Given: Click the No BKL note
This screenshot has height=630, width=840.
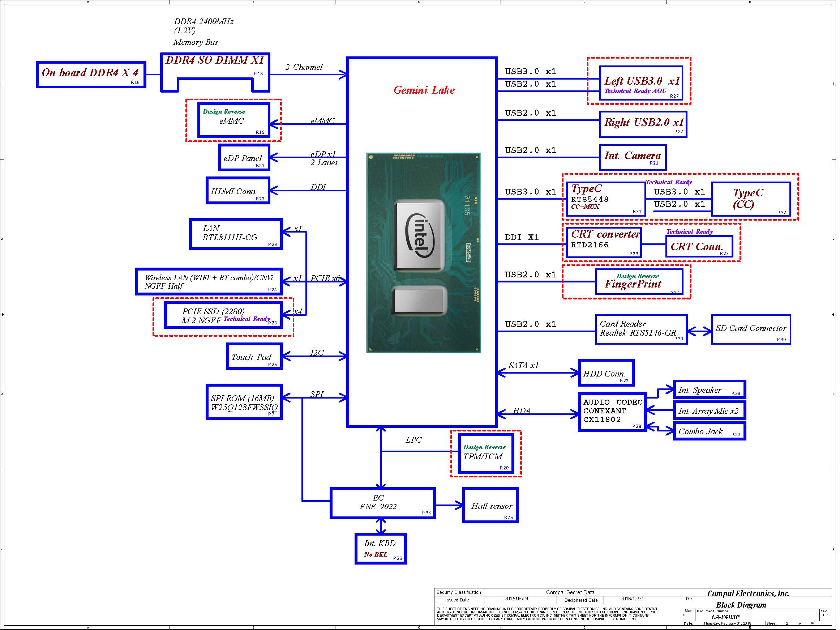Looking at the screenshot, I should coord(376,554).
